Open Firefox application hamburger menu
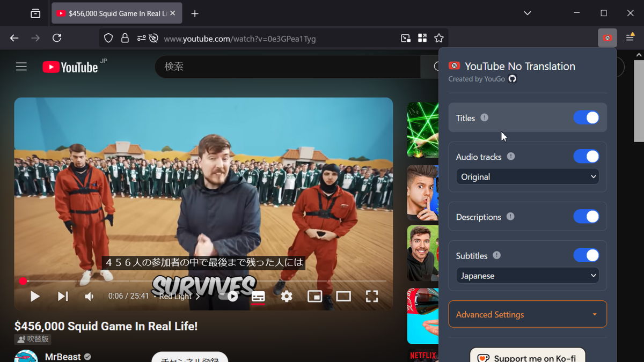This screenshot has width=644, height=362. (631, 38)
